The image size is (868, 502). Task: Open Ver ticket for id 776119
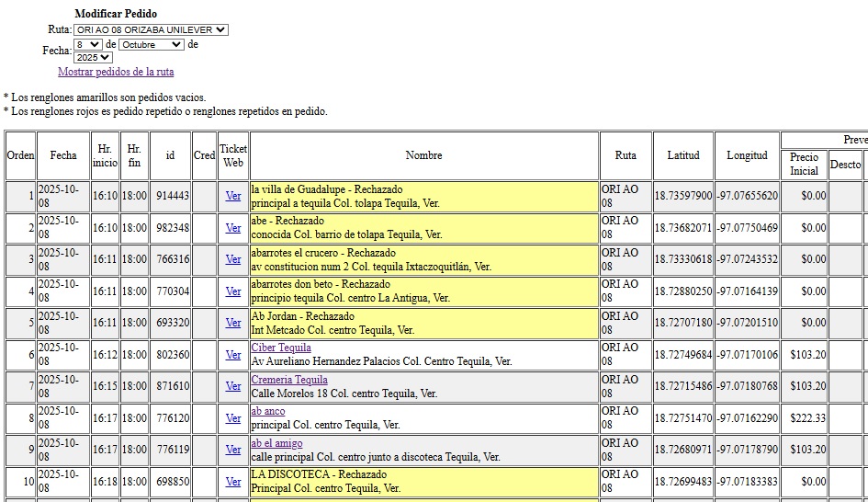233,450
